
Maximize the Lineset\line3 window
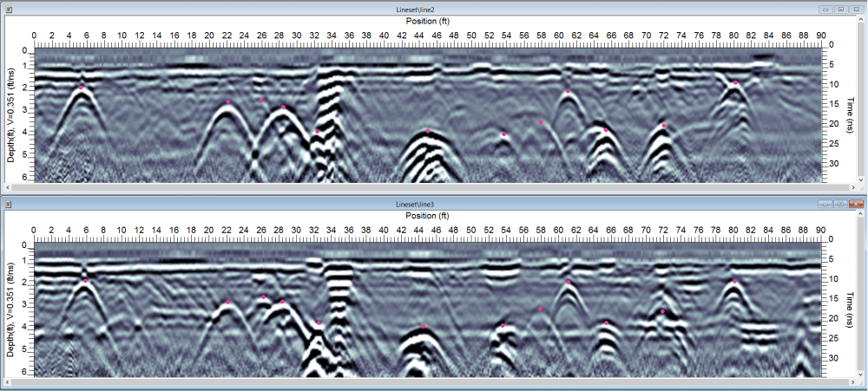point(840,204)
